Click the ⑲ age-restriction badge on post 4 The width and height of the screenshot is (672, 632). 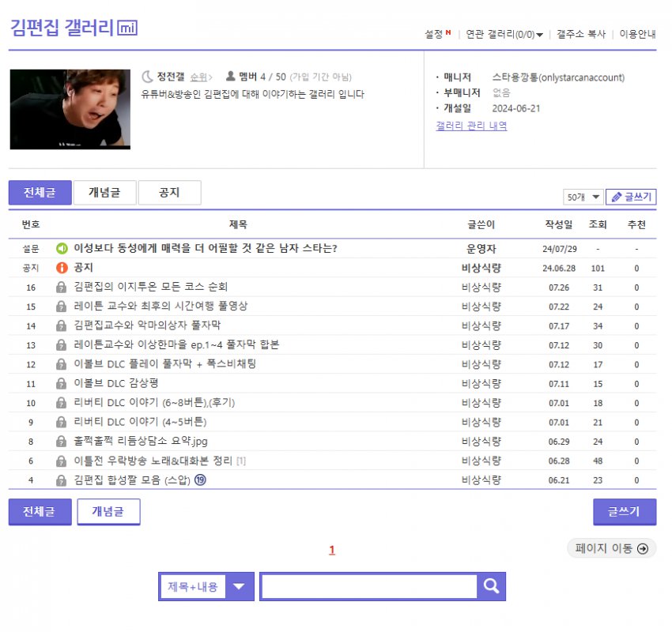[202, 479]
